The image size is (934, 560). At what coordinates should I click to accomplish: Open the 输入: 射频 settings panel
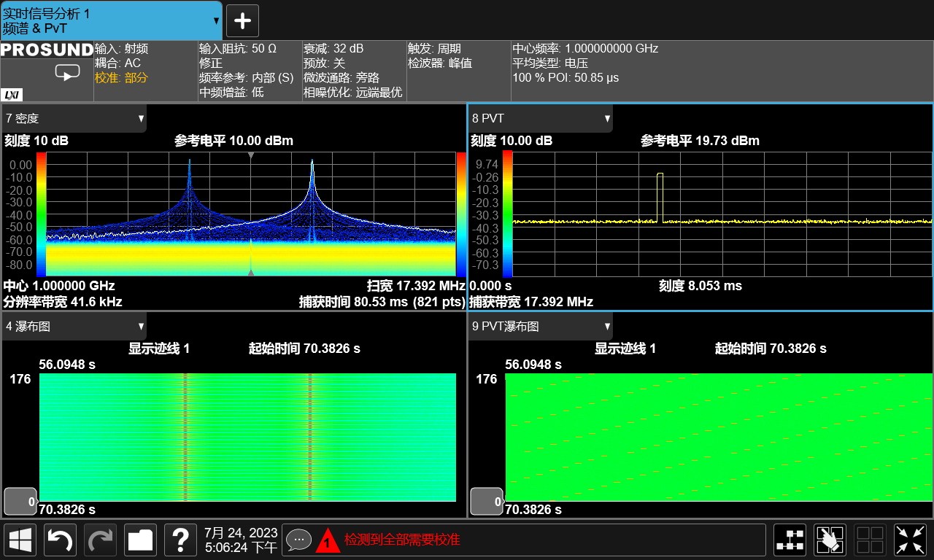click(x=145, y=71)
